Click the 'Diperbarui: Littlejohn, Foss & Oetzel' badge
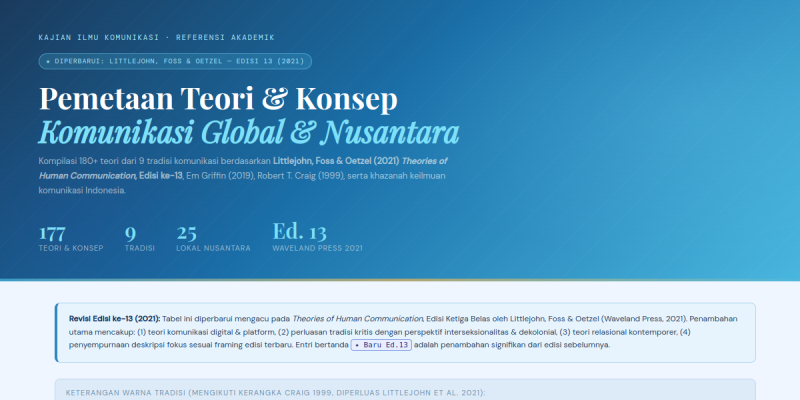 point(175,61)
